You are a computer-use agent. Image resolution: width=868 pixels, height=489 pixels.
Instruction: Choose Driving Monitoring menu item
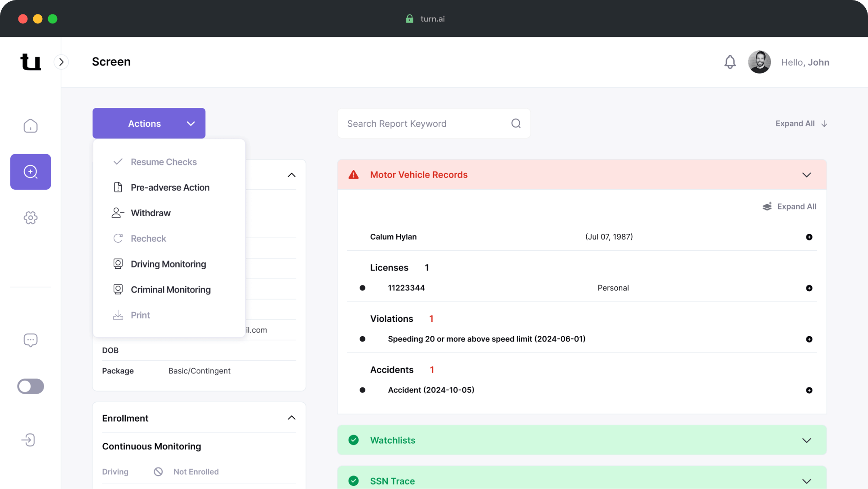[x=168, y=264]
